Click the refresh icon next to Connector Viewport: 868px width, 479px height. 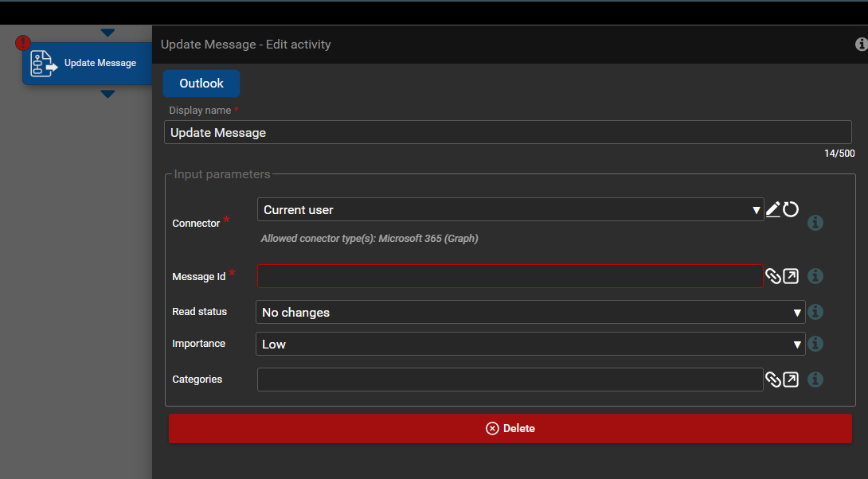tap(791, 209)
